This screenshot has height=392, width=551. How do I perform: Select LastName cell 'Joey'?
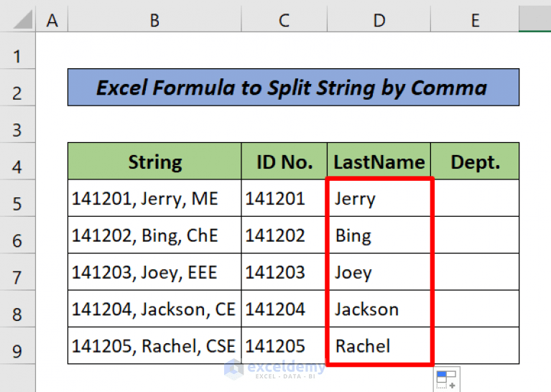(x=379, y=272)
